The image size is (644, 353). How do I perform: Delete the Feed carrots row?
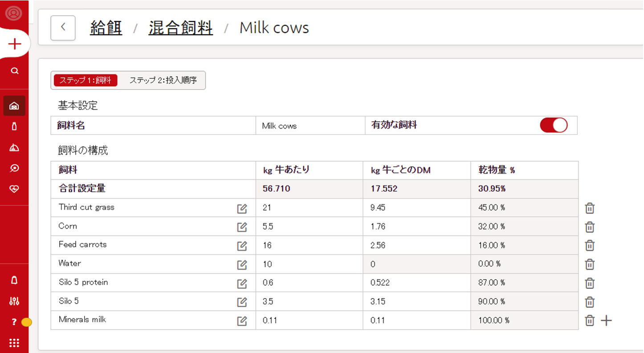pyautogui.click(x=590, y=246)
